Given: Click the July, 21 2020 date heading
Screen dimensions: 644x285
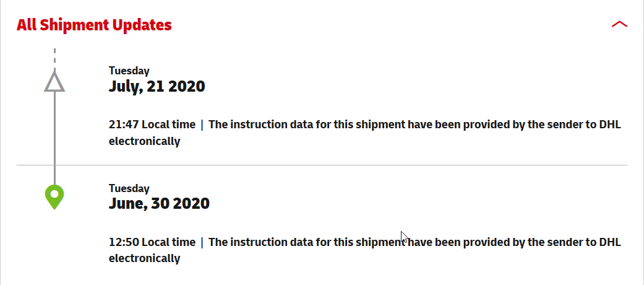Looking at the screenshot, I should click(x=157, y=87).
